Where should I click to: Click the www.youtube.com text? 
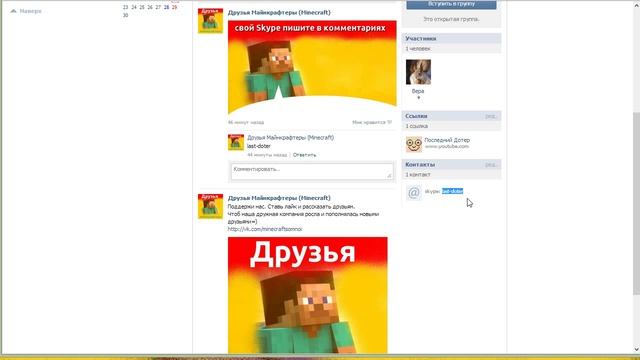[x=447, y=146]
